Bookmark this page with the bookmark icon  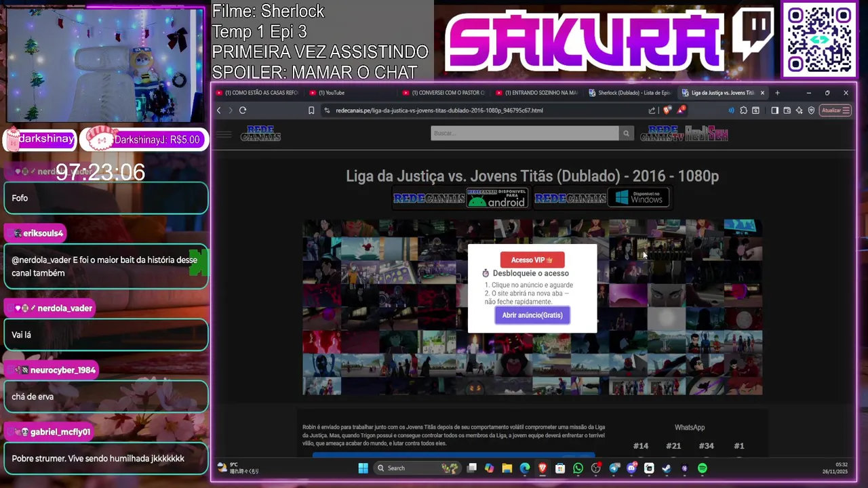click(x=311, y=110)
